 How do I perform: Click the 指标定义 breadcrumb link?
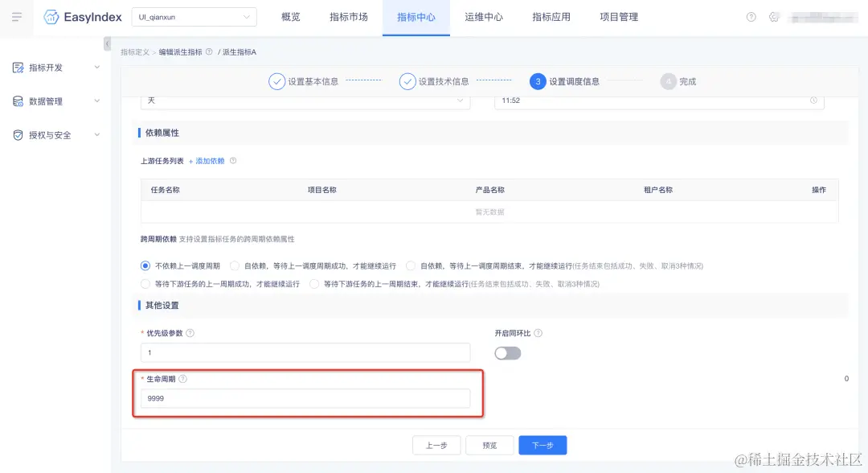pos(135,52)
